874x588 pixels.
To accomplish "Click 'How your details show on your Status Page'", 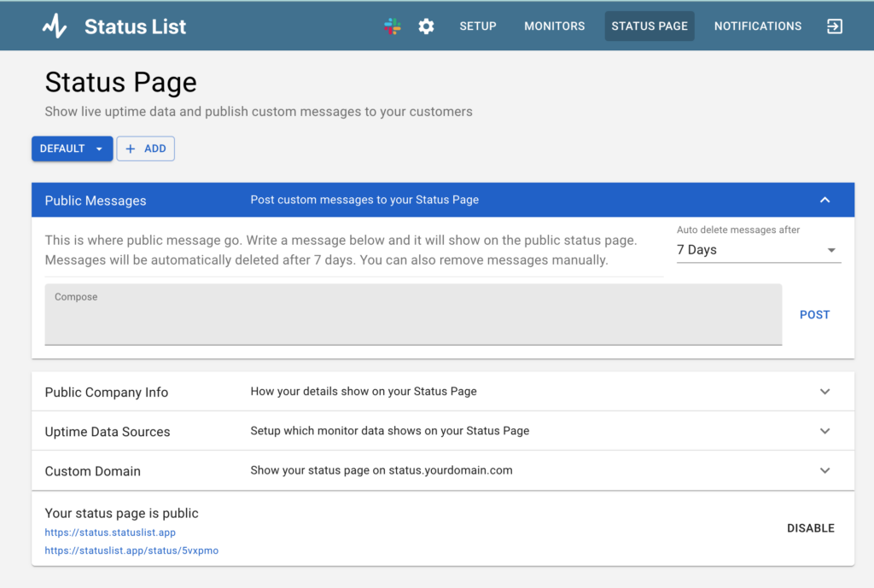I will (364, 391).
